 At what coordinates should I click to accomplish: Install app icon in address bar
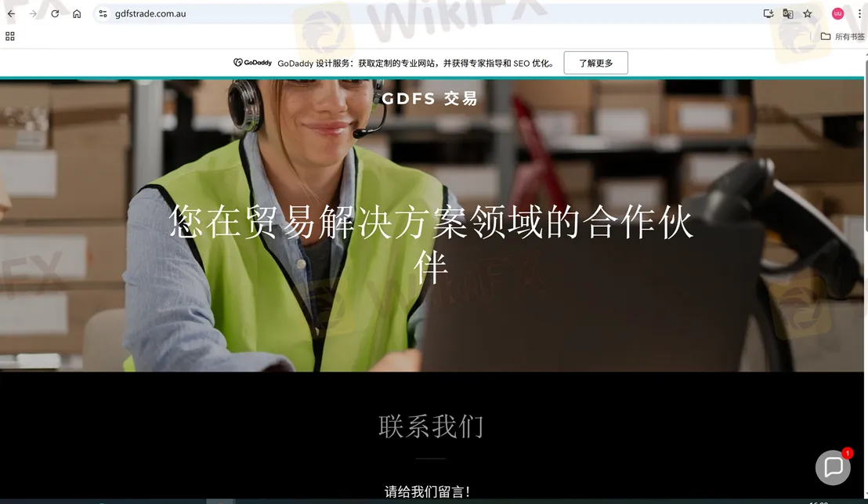(x=768, y=14)
